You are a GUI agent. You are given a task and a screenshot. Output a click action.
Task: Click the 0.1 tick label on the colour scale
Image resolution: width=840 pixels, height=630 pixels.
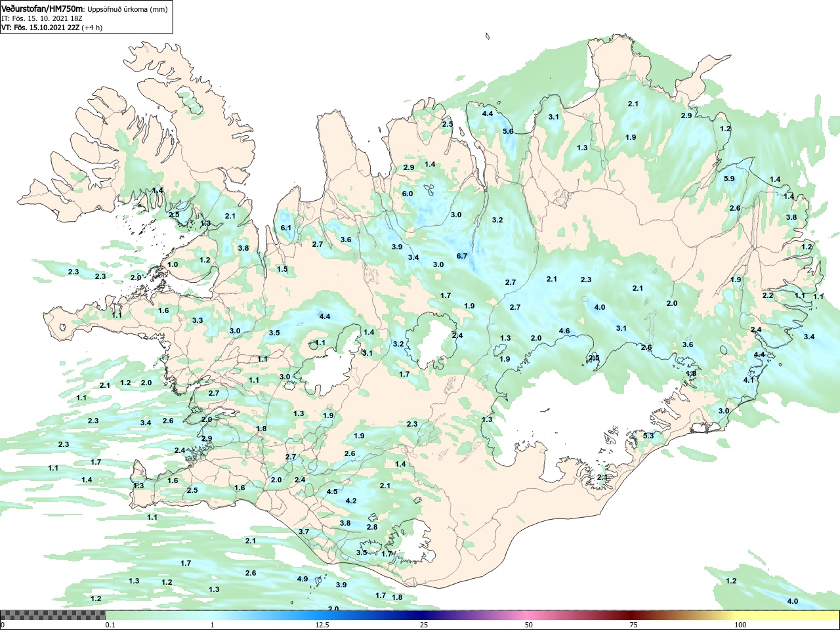110,625
